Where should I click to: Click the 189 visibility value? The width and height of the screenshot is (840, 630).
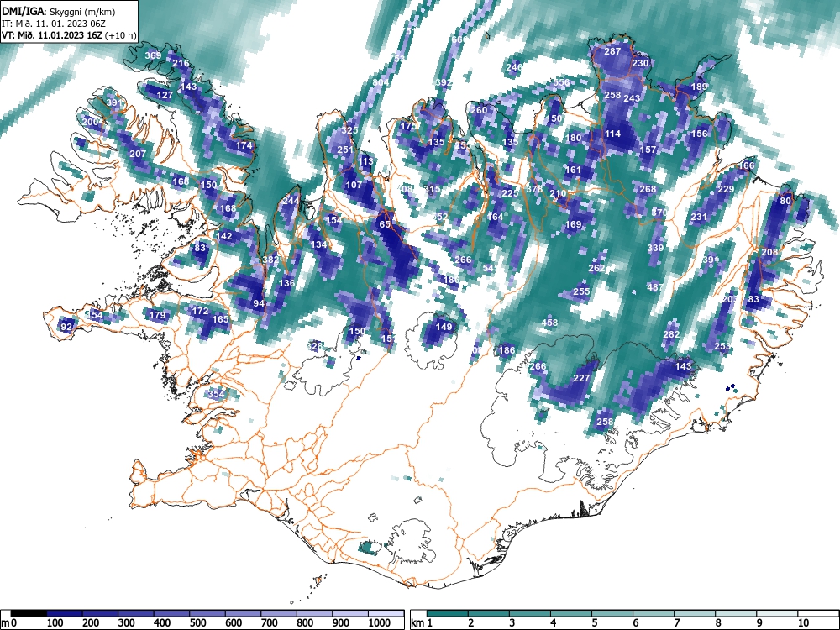[x=699, y=87]
